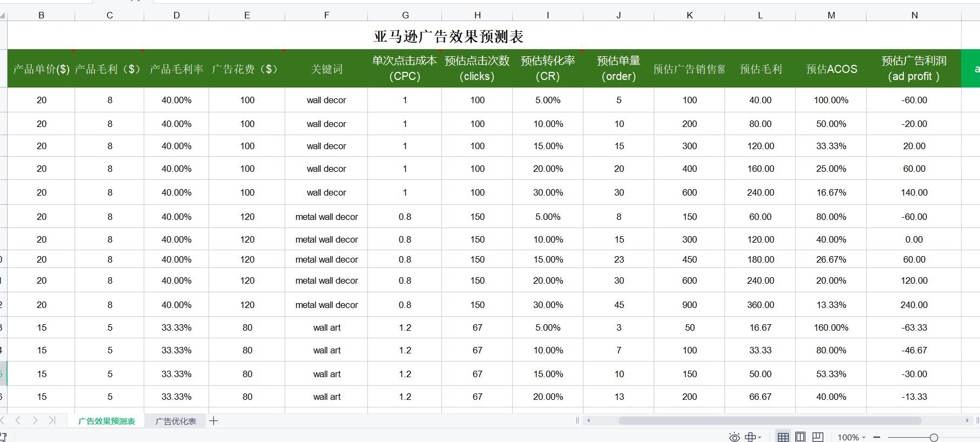Click the order cell showing 23
This screenshot has width=980, height=442.
coord(619,259)
